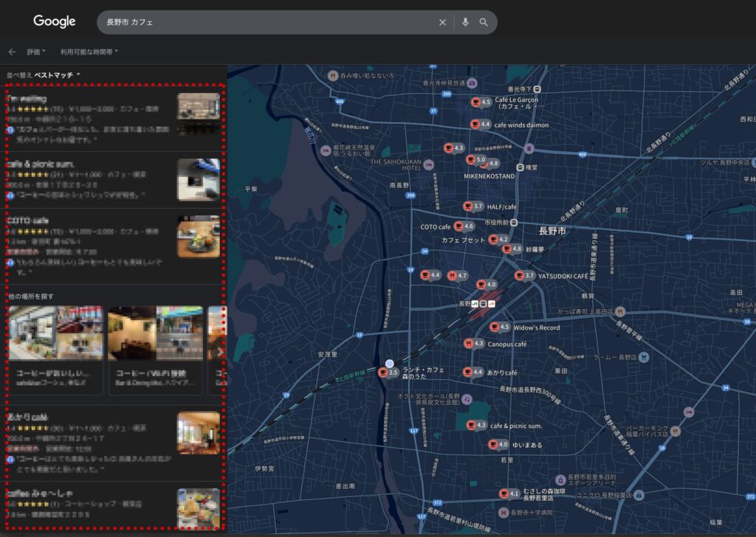Click the 他の場所を探す section heading
This screenshot has height=537, width=756.
pos(31,297)
